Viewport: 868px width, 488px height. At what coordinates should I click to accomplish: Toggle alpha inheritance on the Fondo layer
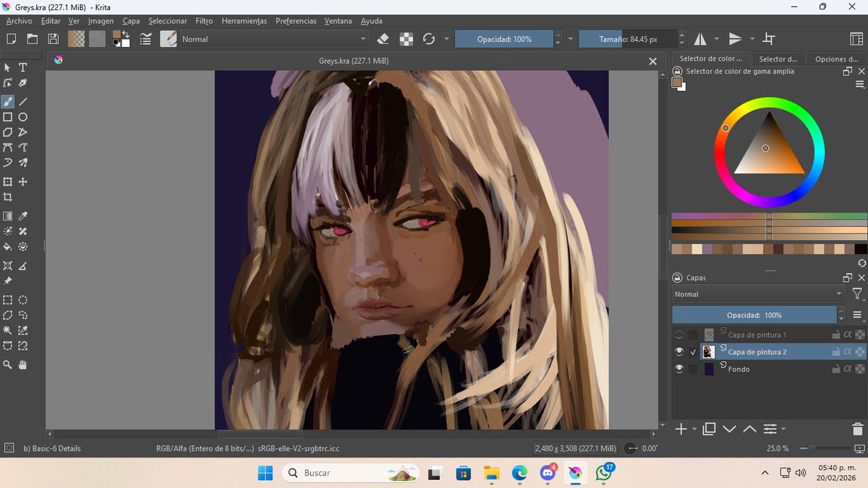[x=848, y=367]
